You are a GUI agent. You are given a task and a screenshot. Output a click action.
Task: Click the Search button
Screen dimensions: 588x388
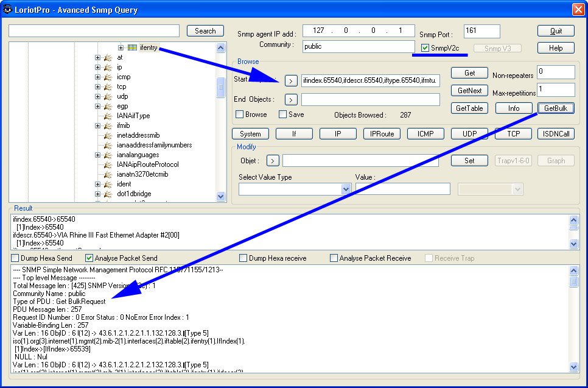pyautogui.click(x=205, y=30)
